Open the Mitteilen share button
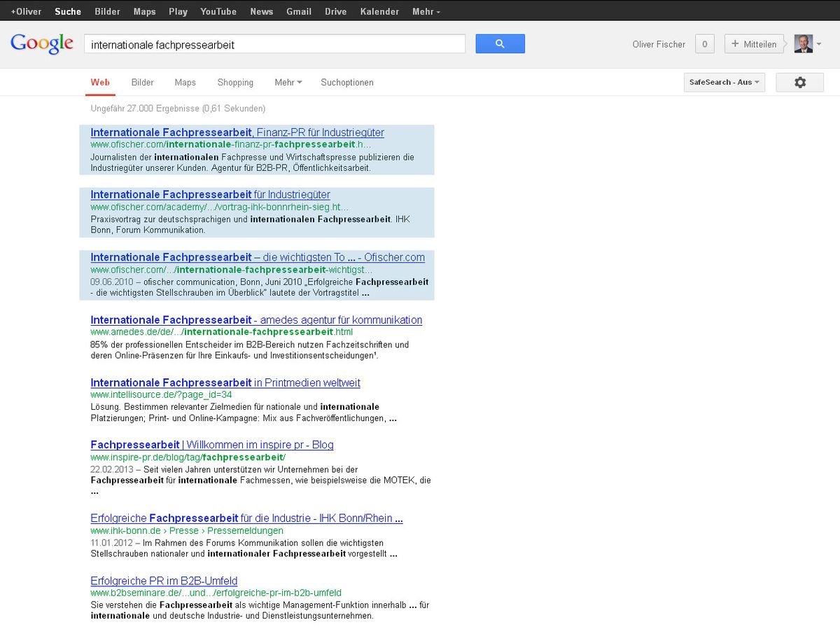This screenshot has width=840, height=634. click(x=754, y=44)
